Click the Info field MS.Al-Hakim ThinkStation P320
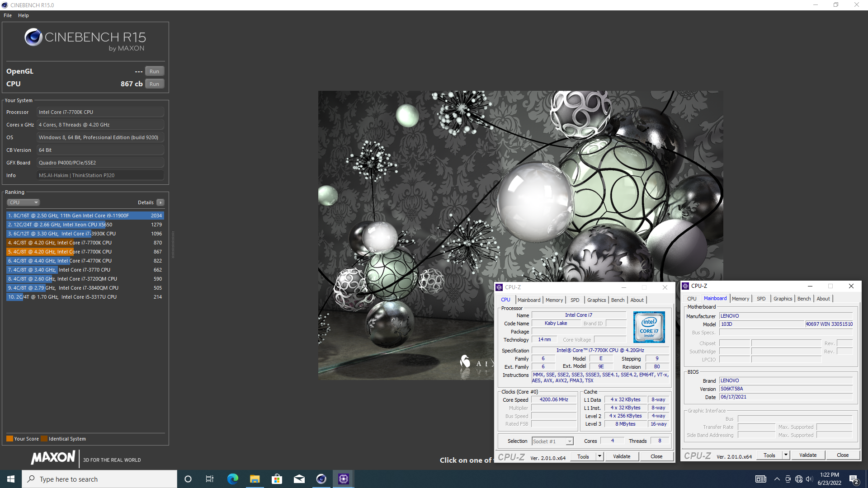The height and width of the screenshot is (488, 868). [100, 175]
